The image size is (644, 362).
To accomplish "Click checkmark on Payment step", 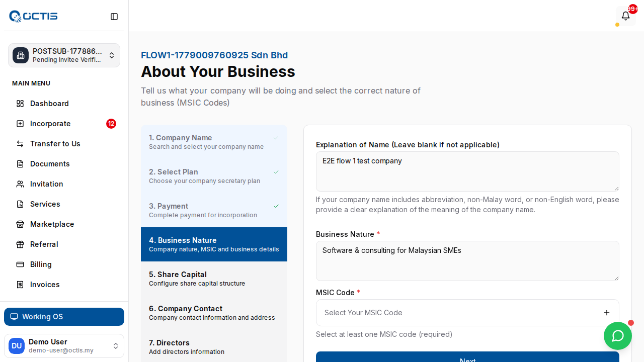I will point(276,206).
